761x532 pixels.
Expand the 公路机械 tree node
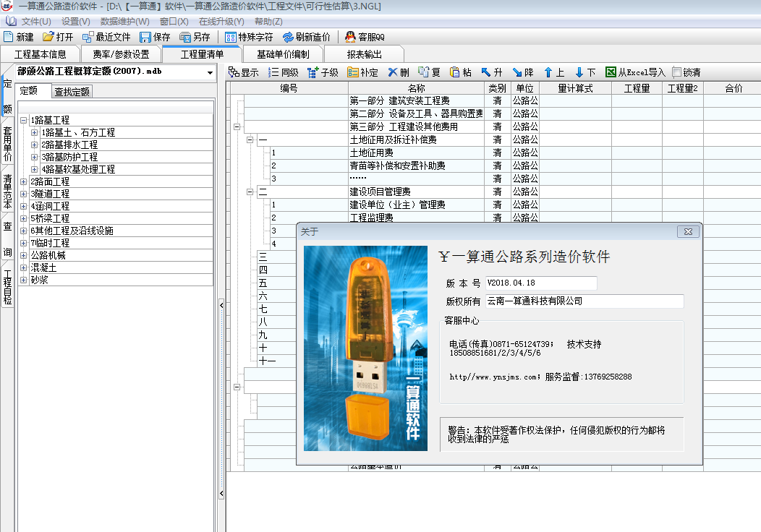pos(23,255)
